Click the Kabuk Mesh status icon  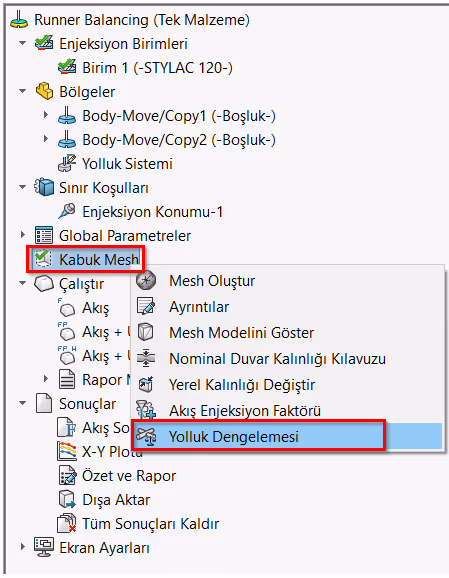pos(43,259)
